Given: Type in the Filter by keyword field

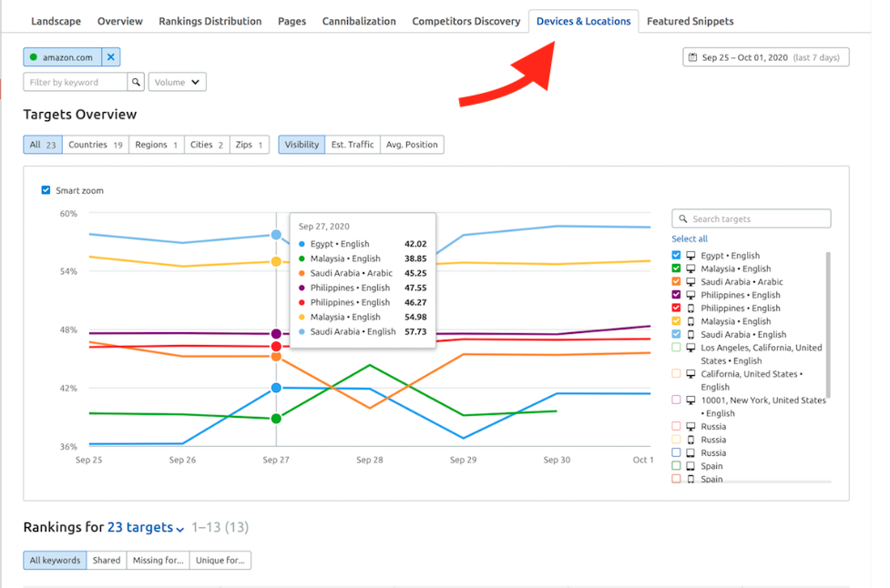Looking at the screenshot, I should (75, 83).
